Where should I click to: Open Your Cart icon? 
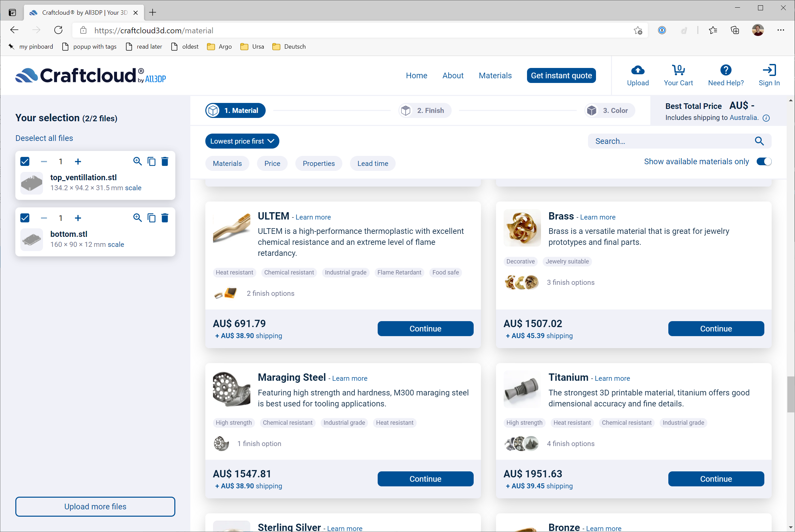coord(678,70)
